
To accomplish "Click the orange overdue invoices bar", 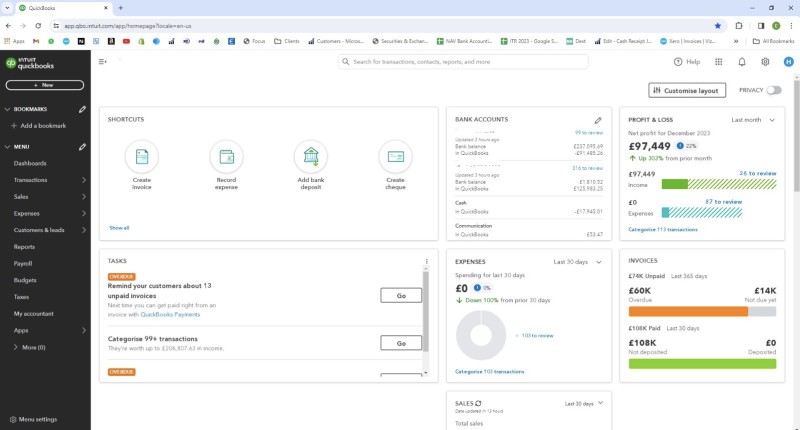I will [688, 312].
